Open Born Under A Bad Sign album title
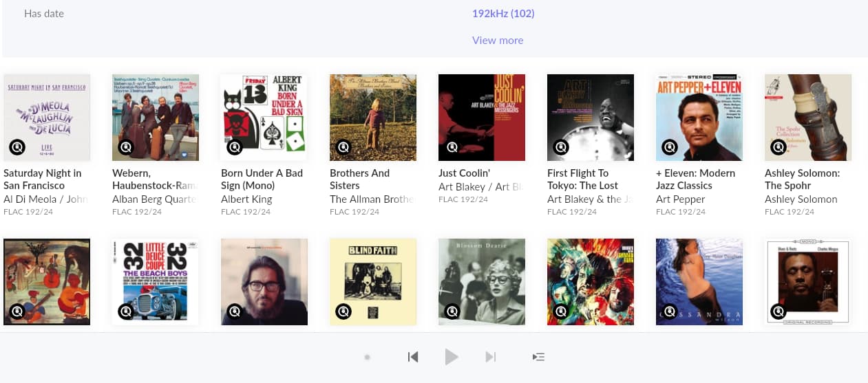Image resolution: width=868 pixels, height=383 pixels. pyautogui.click(x=262, y=179)
